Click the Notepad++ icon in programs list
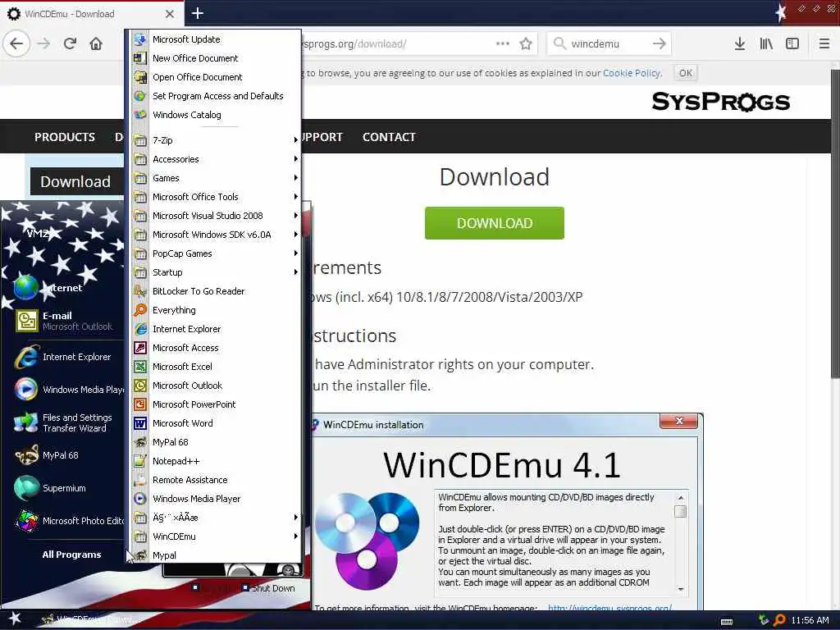 139,461
